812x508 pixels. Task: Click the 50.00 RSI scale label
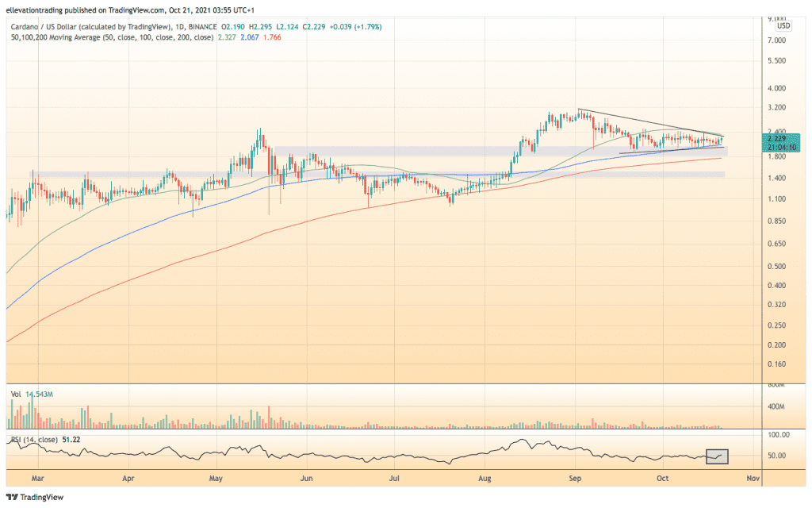point(777,456)
